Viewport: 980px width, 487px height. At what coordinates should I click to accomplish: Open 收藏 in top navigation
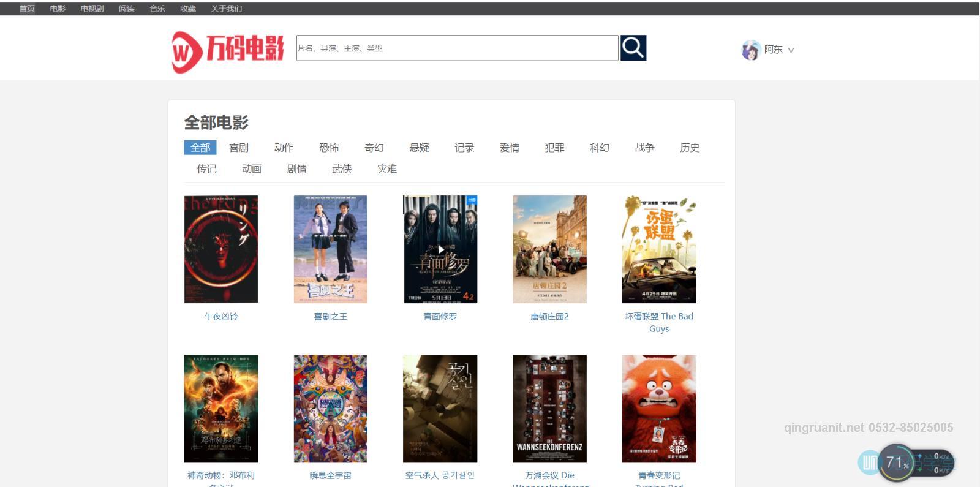[188, 9]
